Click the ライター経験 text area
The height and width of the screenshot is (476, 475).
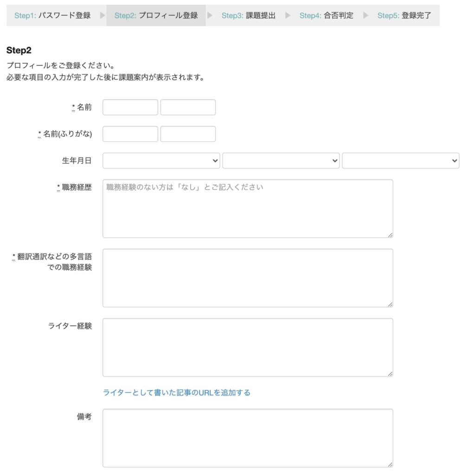[x=248, y=347]
